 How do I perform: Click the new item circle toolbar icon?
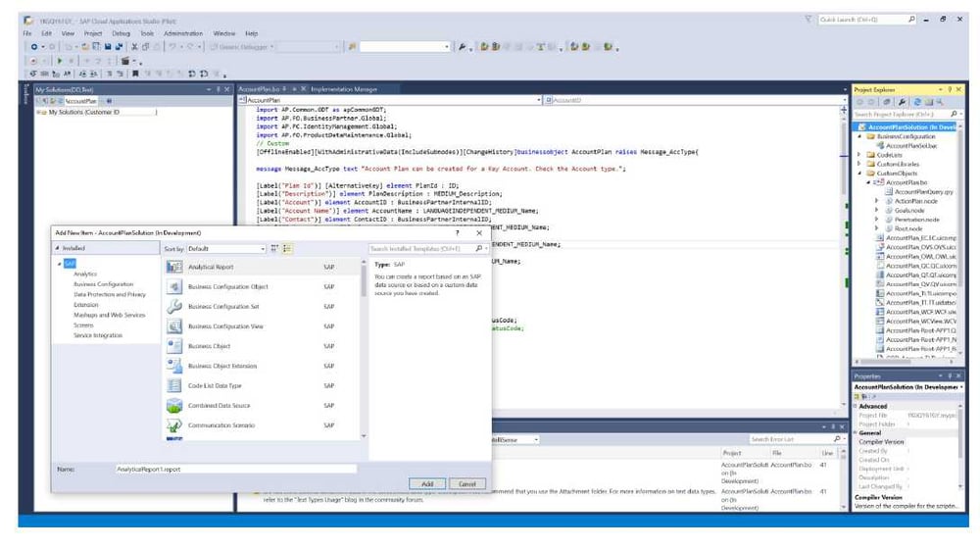pyautogui.click(x=33, y=47)
